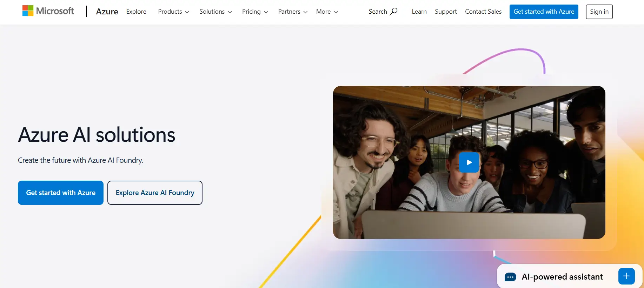Go to the Explore menu item
This screenshot has height=288, width=644.
click(x=136, y=12)
